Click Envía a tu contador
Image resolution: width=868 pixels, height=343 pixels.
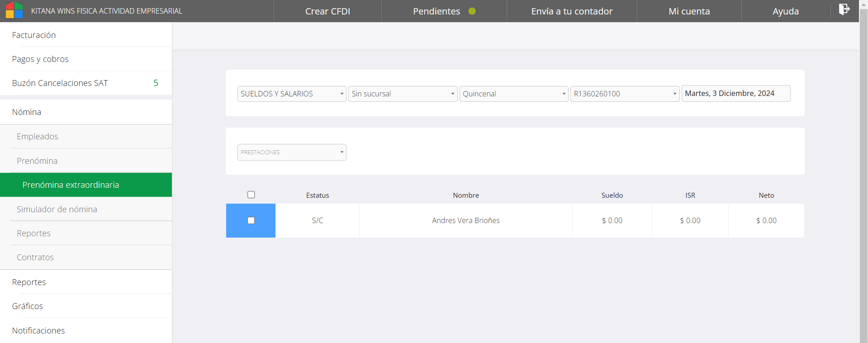coord(572,11)
